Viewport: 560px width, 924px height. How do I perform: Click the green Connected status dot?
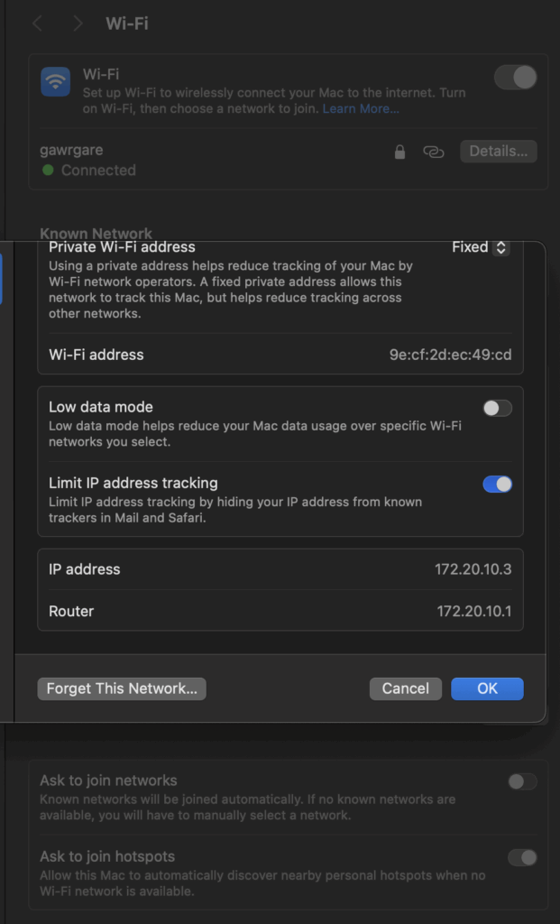(48, 170)
